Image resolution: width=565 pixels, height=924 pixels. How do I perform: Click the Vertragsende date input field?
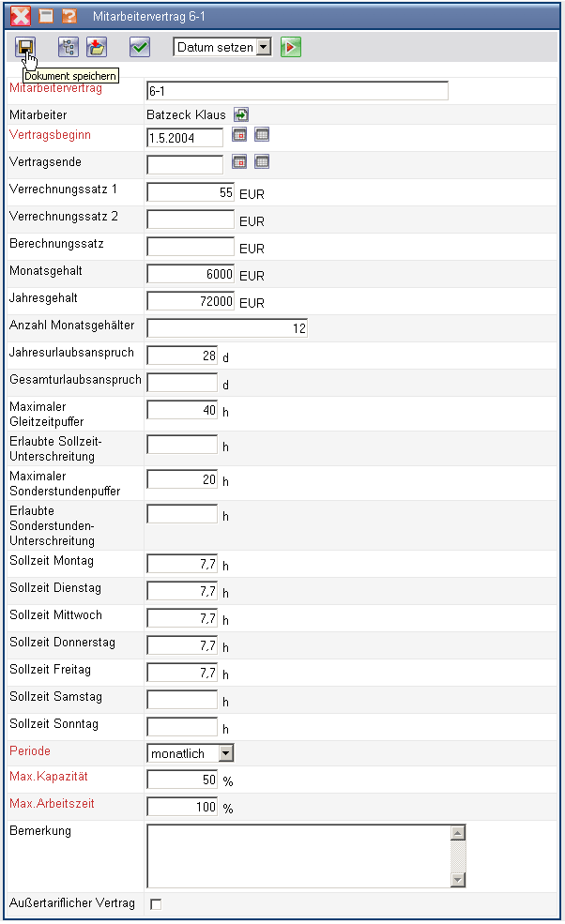pos(185,164)
